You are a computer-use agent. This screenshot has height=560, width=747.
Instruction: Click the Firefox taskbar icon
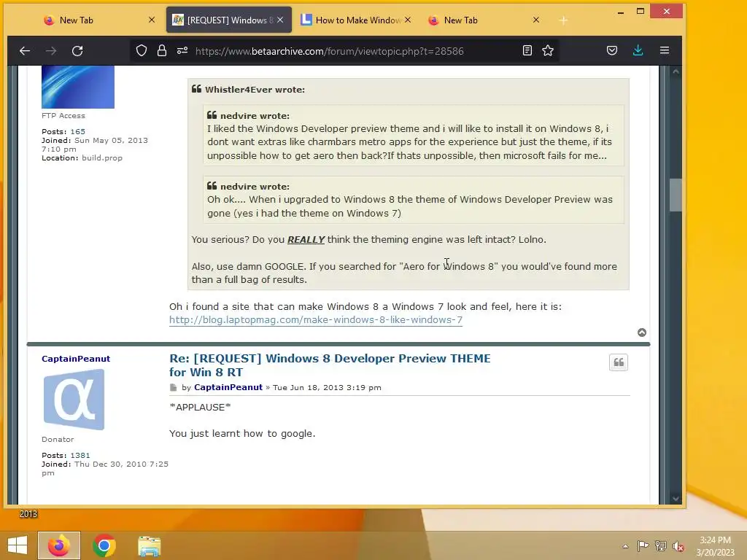point(59,545)
